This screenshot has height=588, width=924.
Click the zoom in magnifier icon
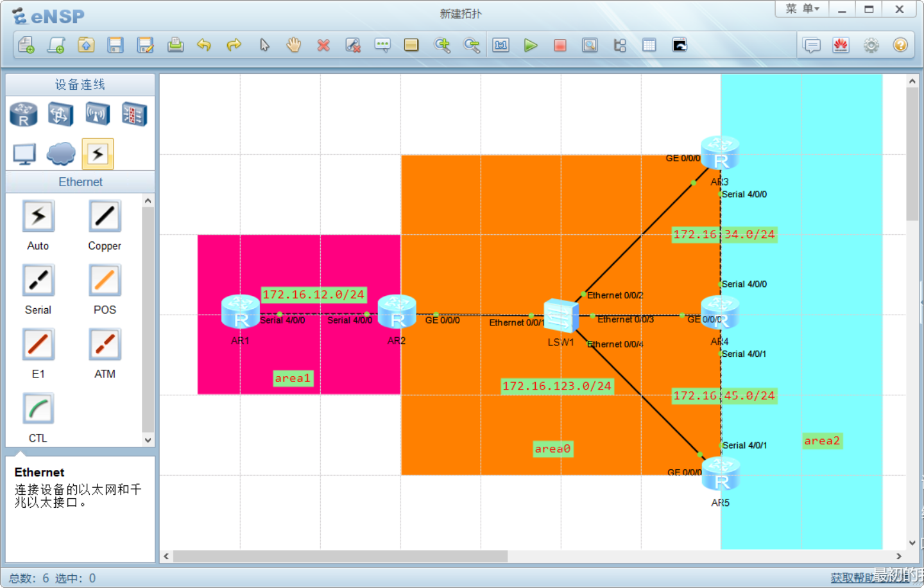441,45
